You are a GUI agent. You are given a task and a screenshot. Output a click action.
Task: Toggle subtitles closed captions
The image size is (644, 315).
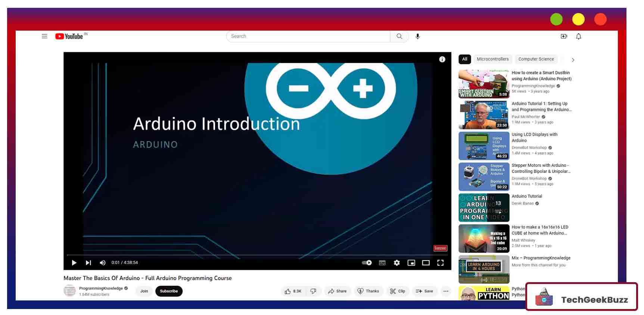coord(382,263)
